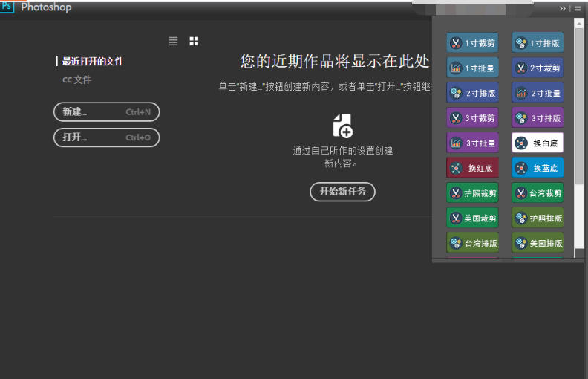Click the 打开... Ctrl+O button
588x379 pixels.
(x=106, y=137)
